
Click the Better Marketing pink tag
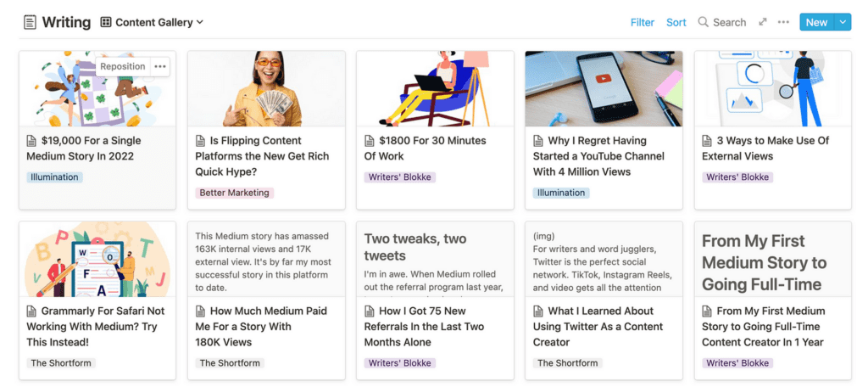coord(234,193)
